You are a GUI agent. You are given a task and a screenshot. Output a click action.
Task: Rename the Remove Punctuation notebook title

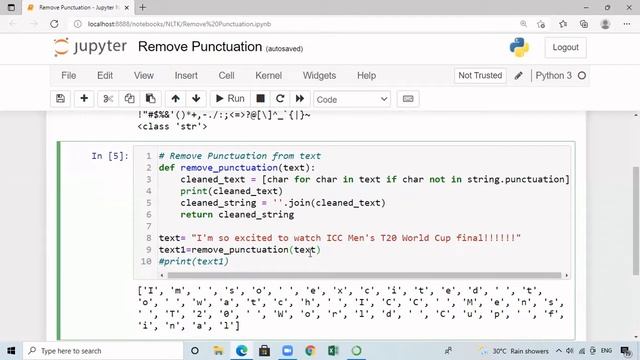click(x=200, y=47)
